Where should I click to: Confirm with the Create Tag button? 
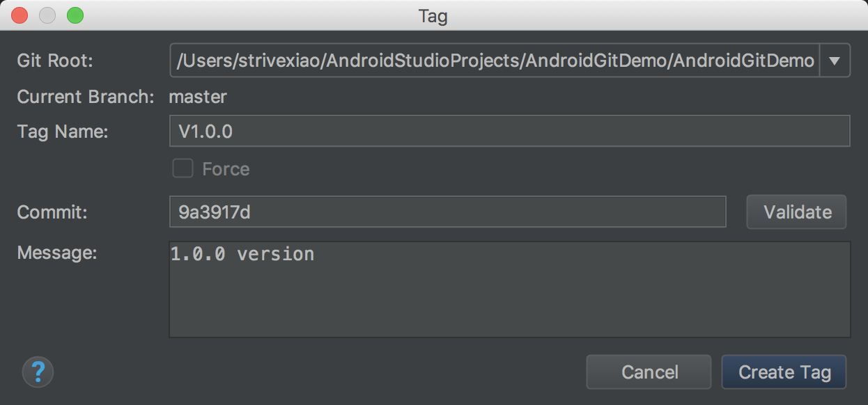click(784, 372)
